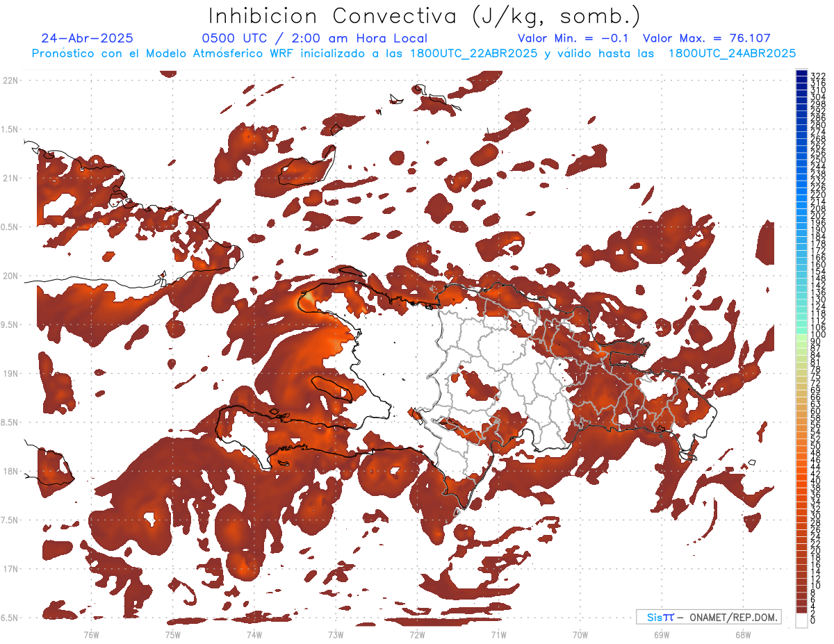Click the '70W' longitude label
Viewport: 834px width, 644px height.
pyautogui.click(x=580, y=634)
